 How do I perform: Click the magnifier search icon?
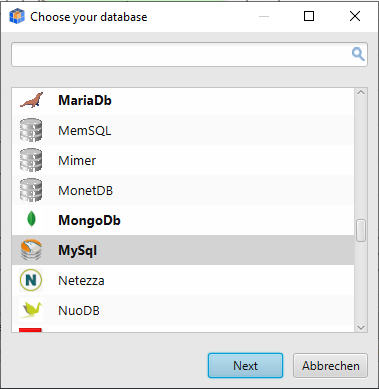(x=358, y=54)
